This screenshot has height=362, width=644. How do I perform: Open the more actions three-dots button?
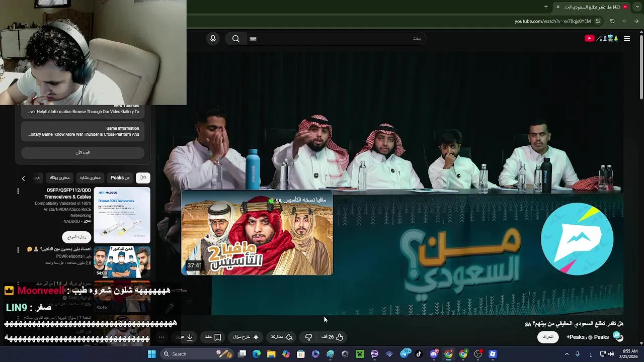coord(162,337)
